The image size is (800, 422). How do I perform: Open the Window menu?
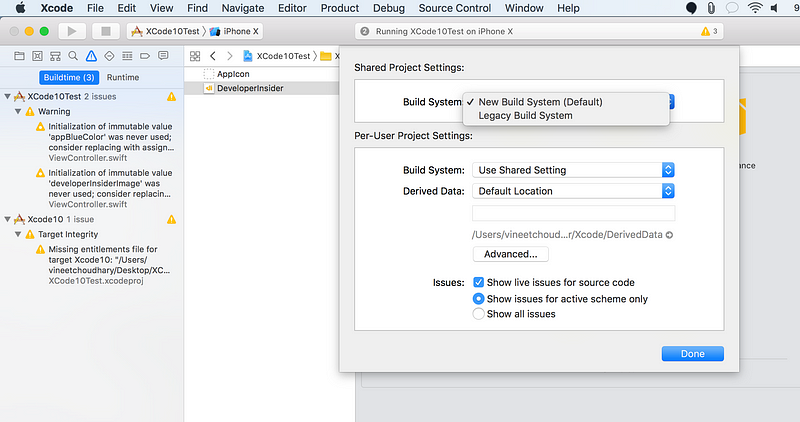[524, 8]
